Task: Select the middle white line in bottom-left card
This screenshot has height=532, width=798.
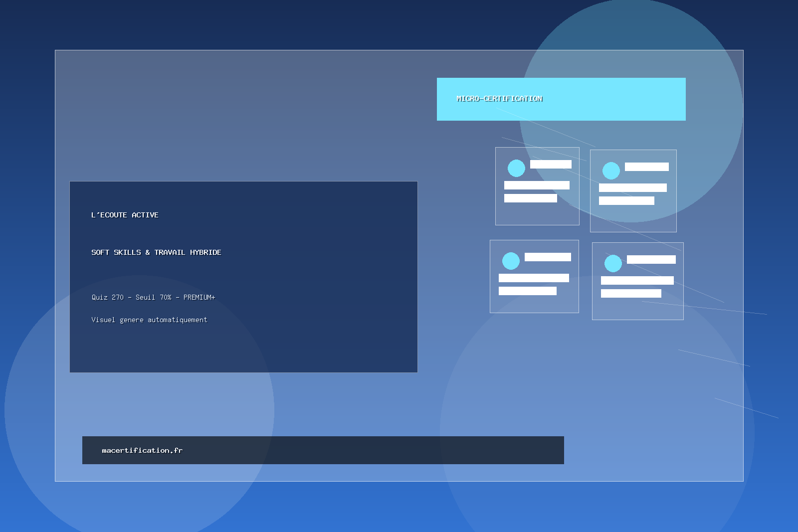Action: [x=534, y=278]
